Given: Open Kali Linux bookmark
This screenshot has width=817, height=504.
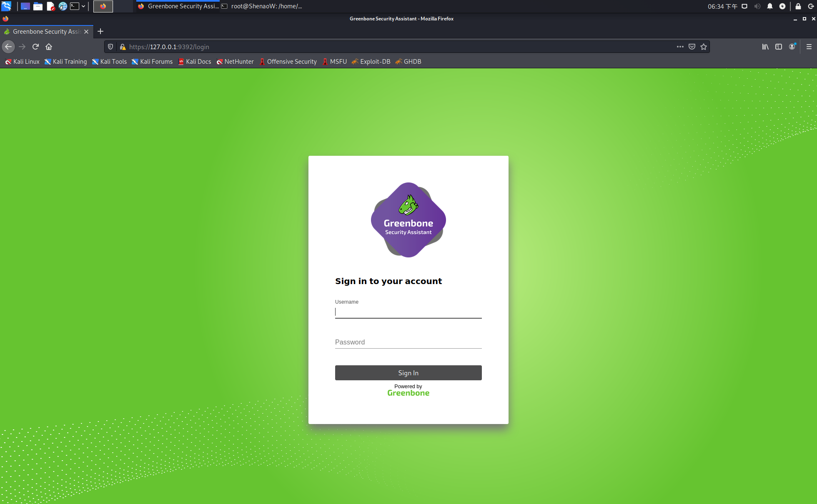Looking at the screenshot, I should click(x=23, y=62).
